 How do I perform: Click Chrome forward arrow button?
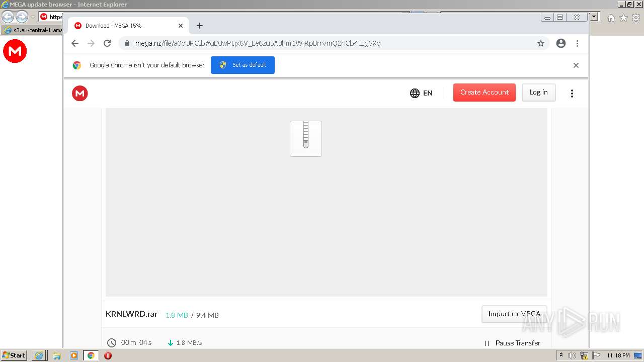click(91, 43)
